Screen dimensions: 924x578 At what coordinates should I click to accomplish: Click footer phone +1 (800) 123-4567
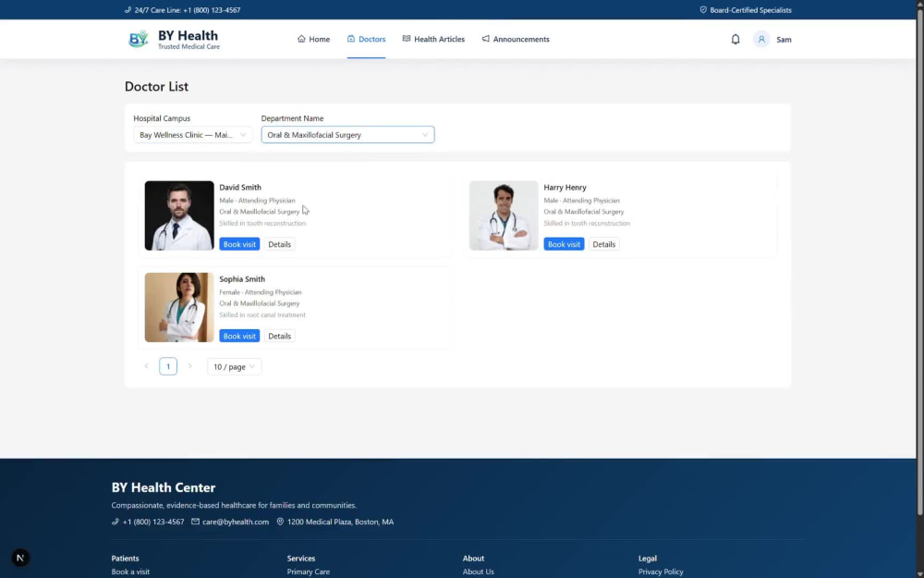pyautogui.click(x=153, y=522)
